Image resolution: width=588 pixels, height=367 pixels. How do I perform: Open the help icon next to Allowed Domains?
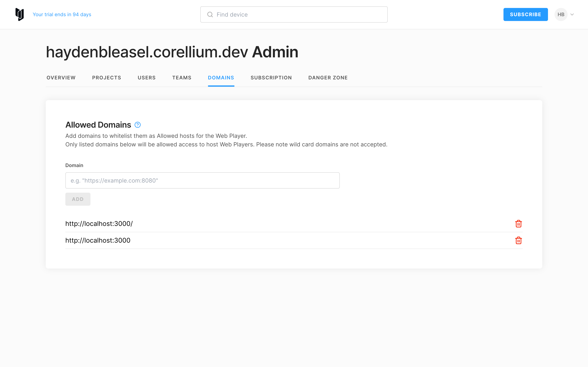pyautogui.click(x=137, y=125)
